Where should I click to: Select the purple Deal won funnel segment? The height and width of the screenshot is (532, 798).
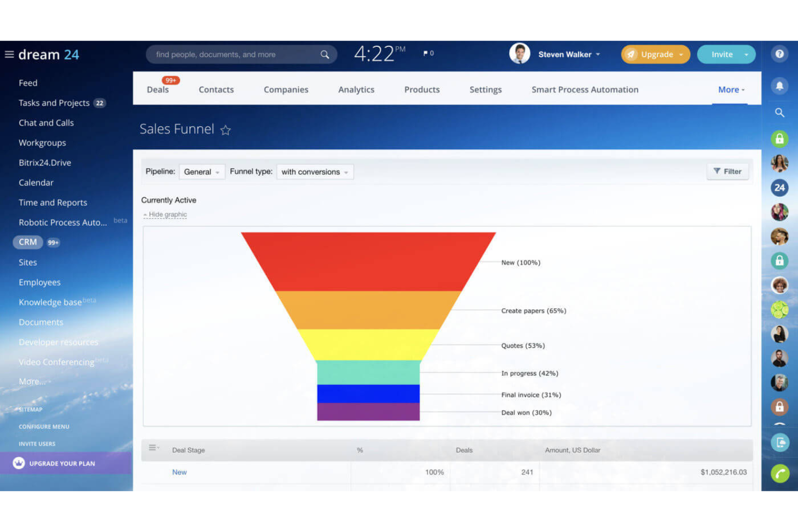click(368, 412)
